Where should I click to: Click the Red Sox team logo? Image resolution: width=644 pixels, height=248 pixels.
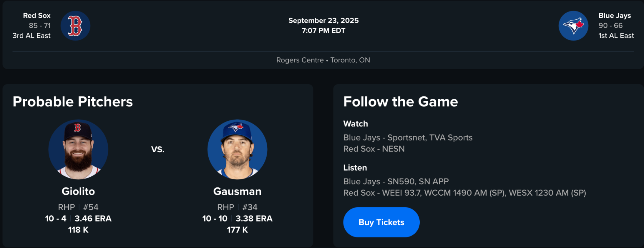[75, 26]
